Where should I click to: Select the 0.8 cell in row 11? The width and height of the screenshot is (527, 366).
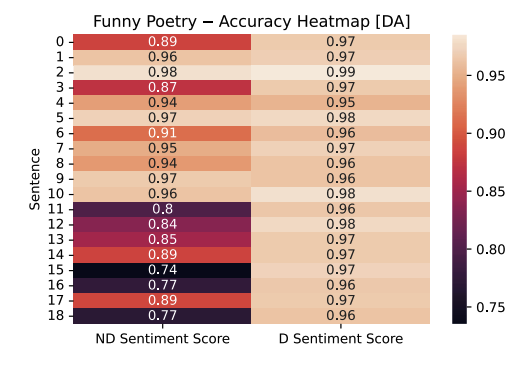tap(162, 209)
